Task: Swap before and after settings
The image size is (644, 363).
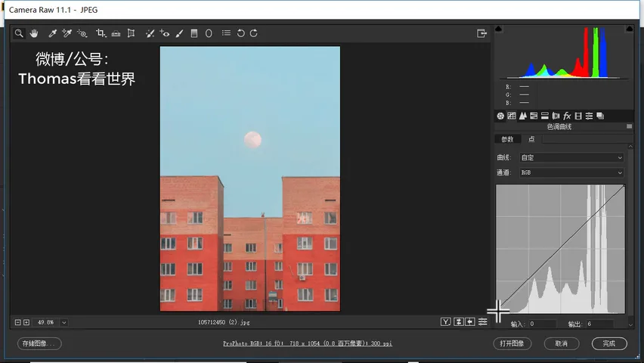Action: click(x=458, y=322)
